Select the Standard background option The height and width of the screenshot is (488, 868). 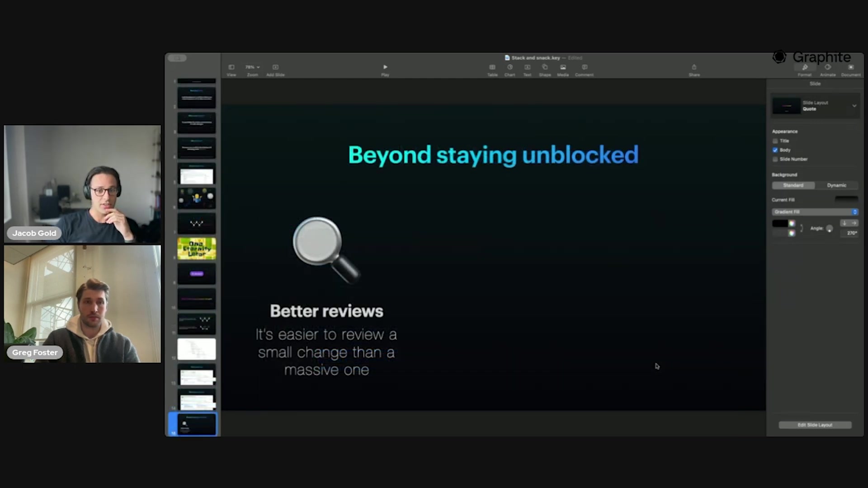click(x=793, y=185)
